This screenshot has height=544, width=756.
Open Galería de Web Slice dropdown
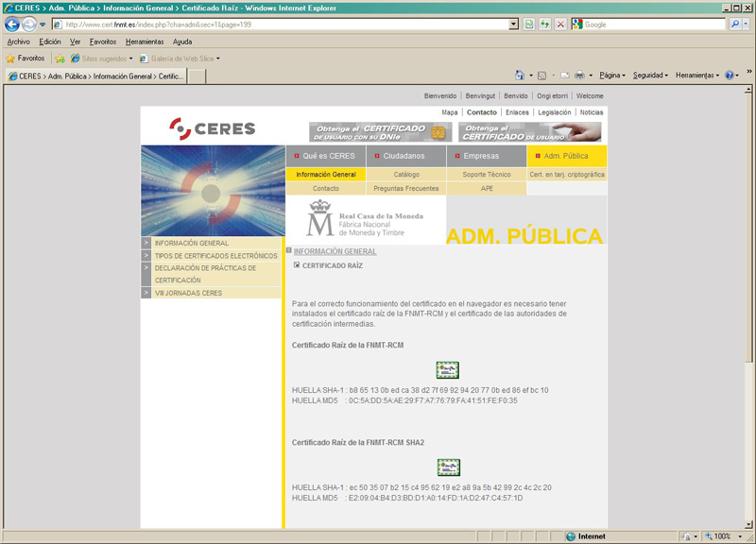click(180, 59)
